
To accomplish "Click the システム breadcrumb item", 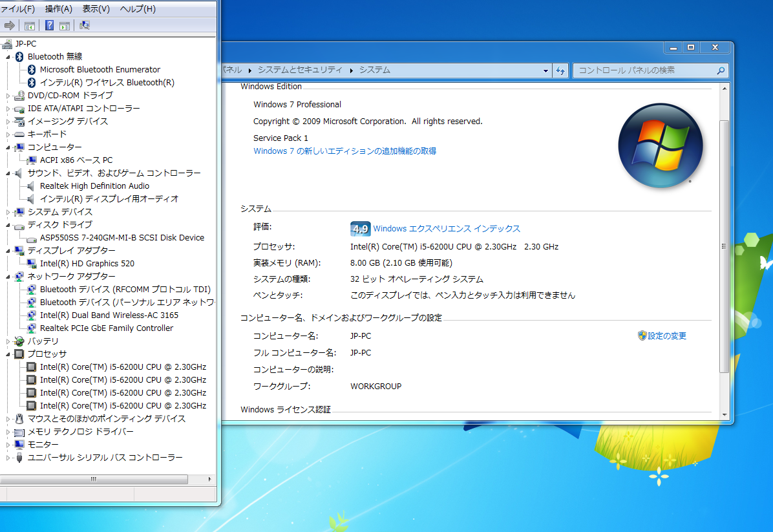I will (x=375, y=70).
